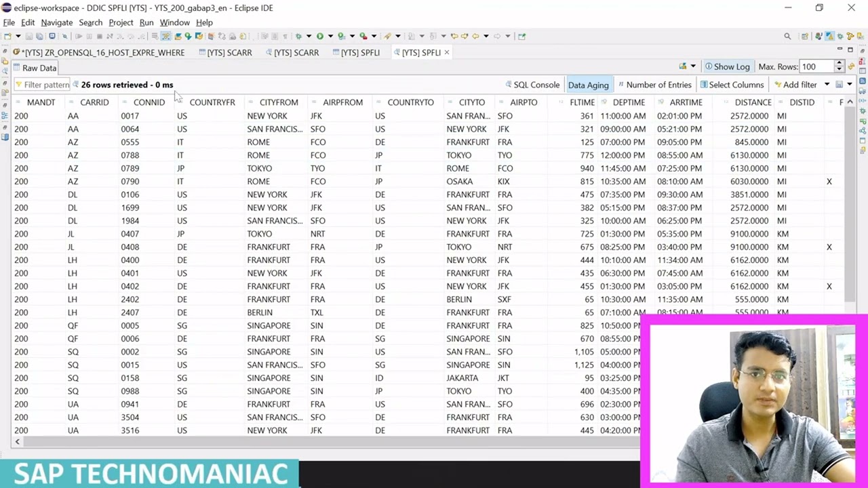Click the last perspective icon in the top right
The width and height of the screenshot is (868, 488).
coord(861,37)
